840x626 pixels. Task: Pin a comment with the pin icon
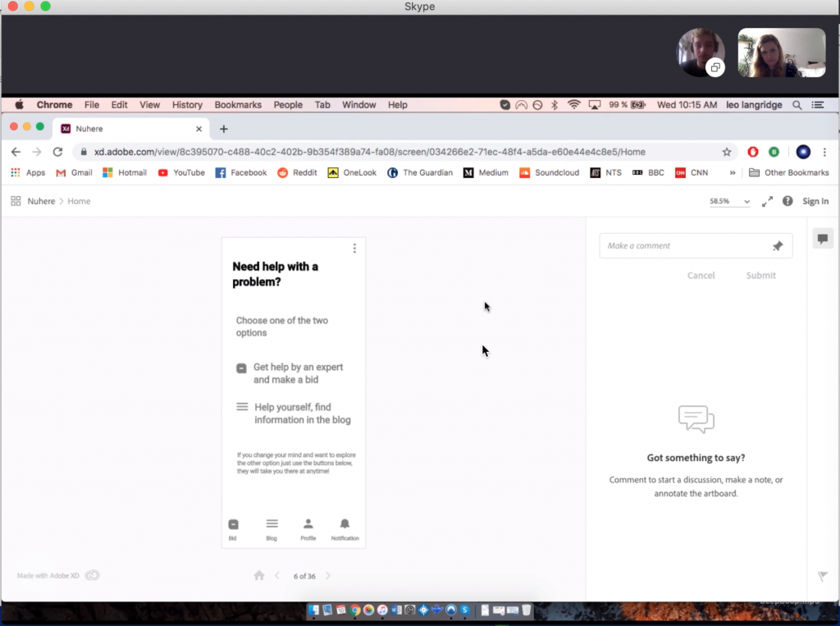[x=778, y=246]
